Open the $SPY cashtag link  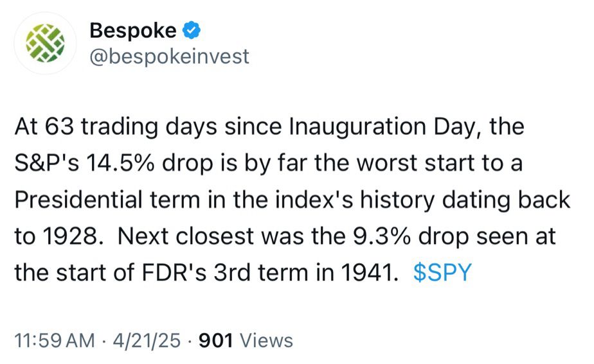pyautogui.click(x=442, y=272)
